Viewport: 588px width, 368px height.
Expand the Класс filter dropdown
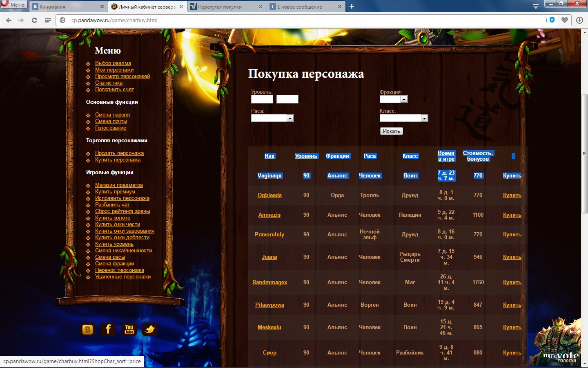404,118
